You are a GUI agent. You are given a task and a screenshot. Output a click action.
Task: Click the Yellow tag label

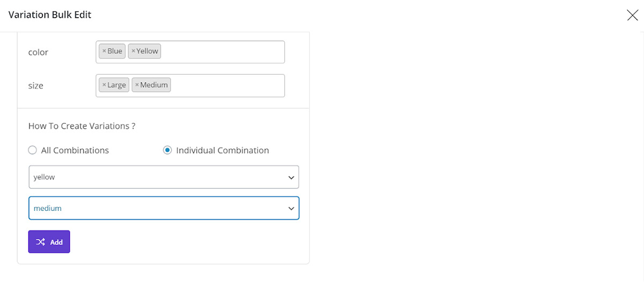pos(147,52)
